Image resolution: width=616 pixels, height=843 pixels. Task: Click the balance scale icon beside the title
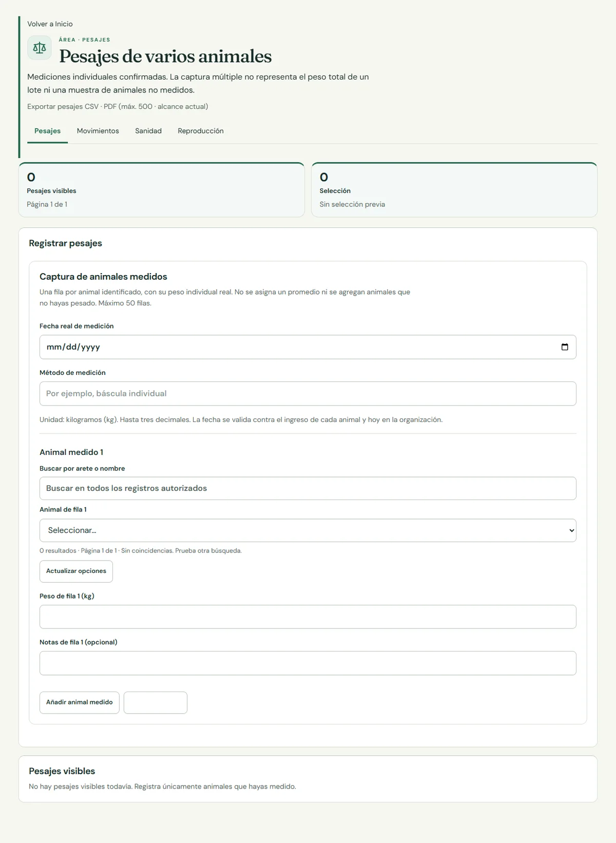pos(40,48)
